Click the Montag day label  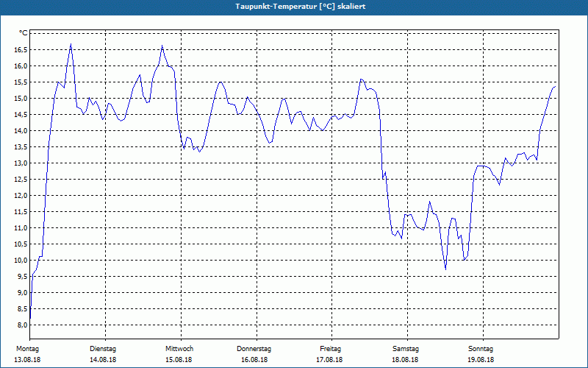coord(27,349)
